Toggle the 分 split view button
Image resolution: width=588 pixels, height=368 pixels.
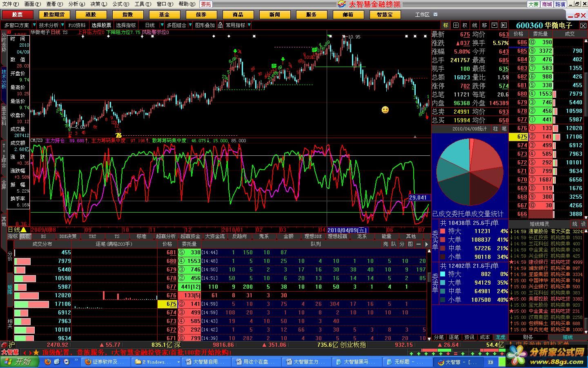coord(402,244)
